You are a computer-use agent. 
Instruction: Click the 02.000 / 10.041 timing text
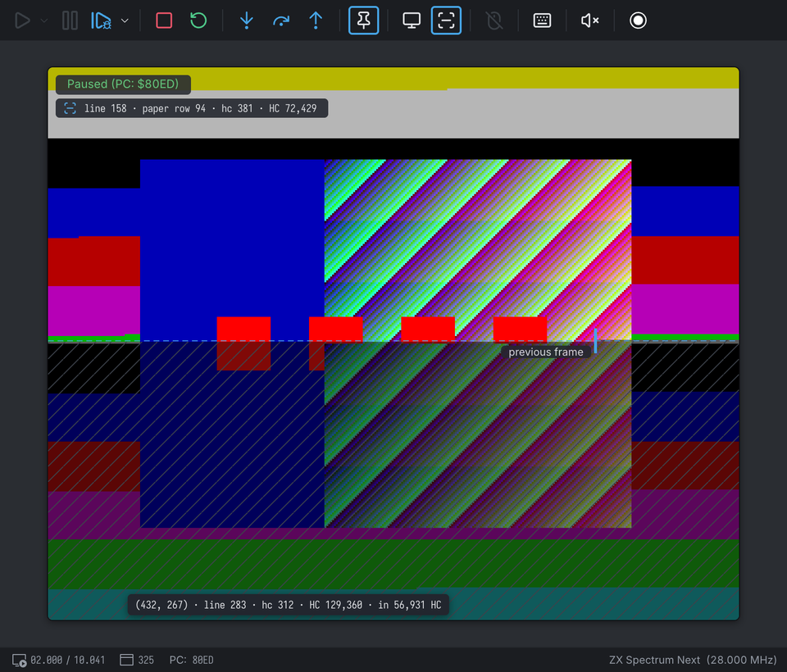point(68,660)
